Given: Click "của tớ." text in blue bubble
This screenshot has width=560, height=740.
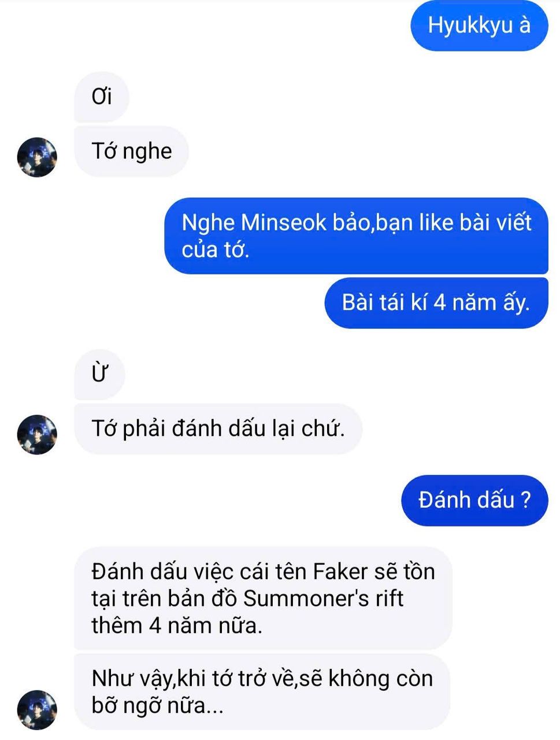Looking at the screenshot, I should pos(216,250).
